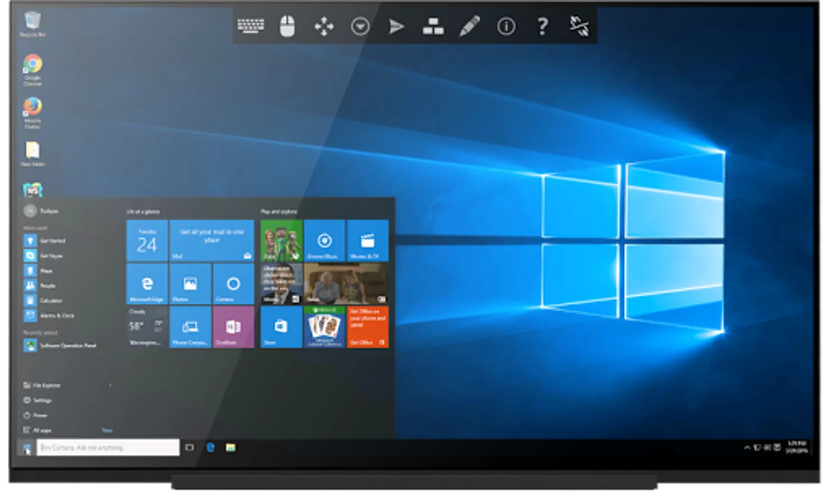832x504 pixels.
Task: Click the taskbar clock and date
Action: coord(797,447)
